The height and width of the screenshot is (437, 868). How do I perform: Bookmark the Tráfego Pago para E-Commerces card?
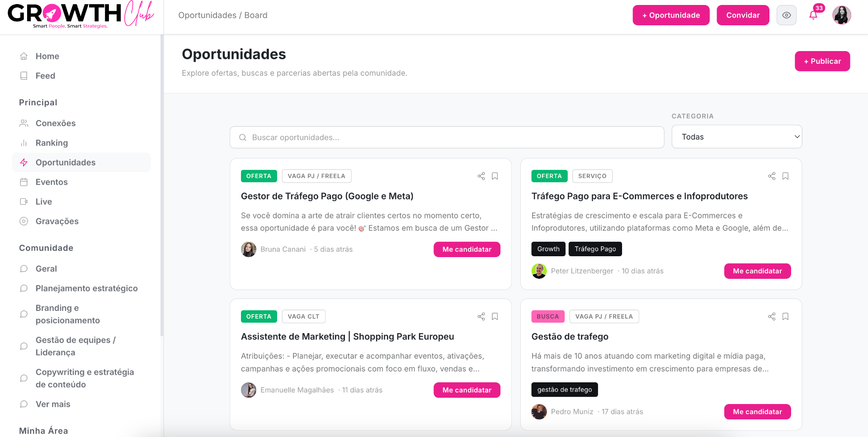[x=785, y=176]
